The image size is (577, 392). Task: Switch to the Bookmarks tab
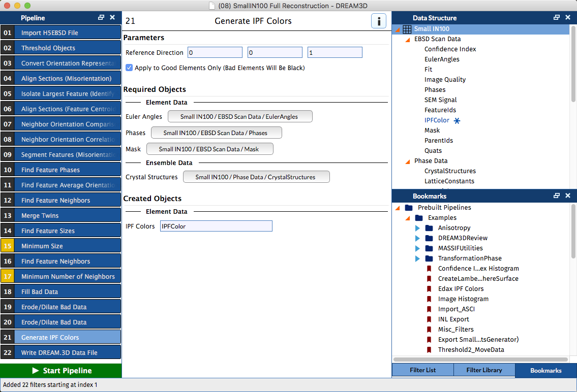(x=546, y=370)
